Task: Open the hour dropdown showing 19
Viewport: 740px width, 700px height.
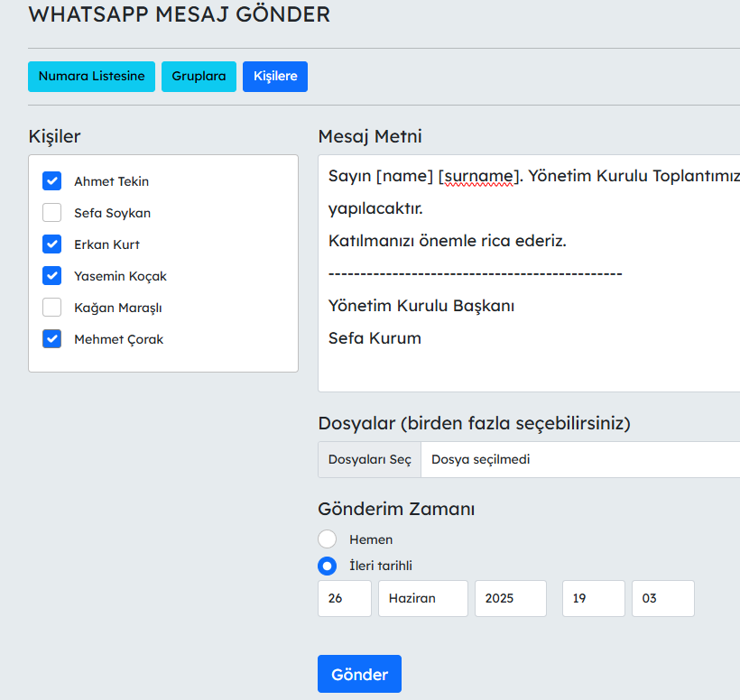Action: [593, 598]
